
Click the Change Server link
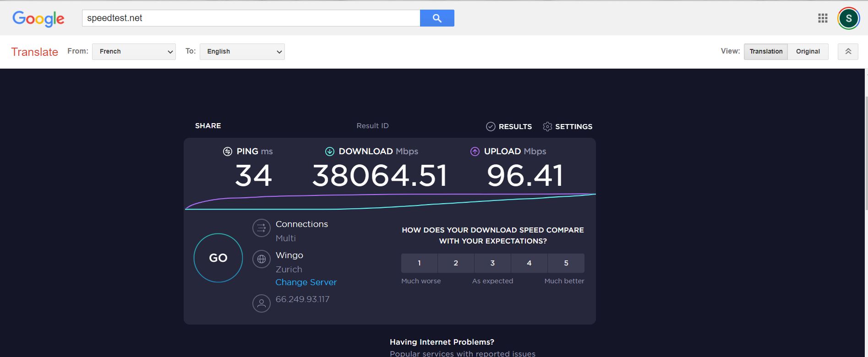tap(306, 282)
